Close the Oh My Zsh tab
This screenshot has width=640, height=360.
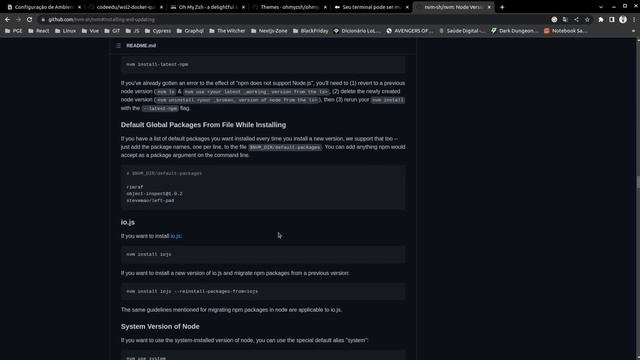click(x=243, y=7)
